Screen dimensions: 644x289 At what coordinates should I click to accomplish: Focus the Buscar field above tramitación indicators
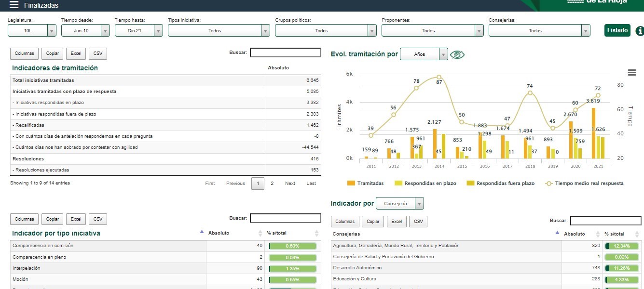pos(285,53)
